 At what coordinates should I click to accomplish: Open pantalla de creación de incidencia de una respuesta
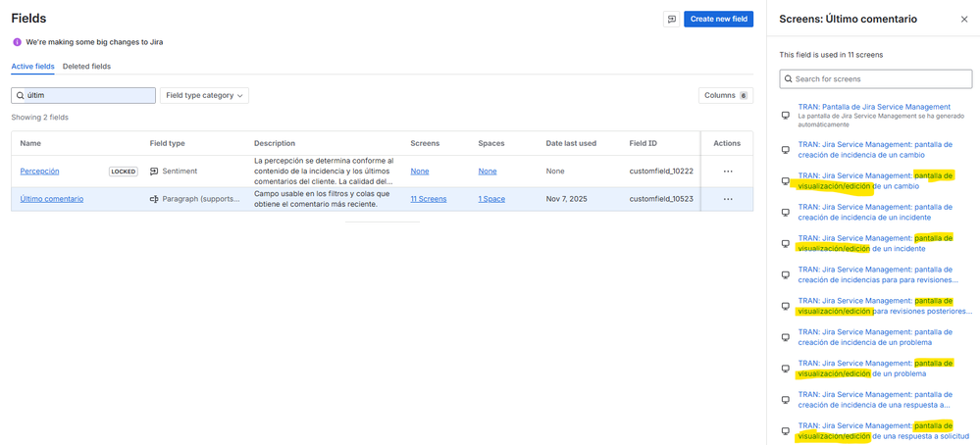tap(875, 400)
